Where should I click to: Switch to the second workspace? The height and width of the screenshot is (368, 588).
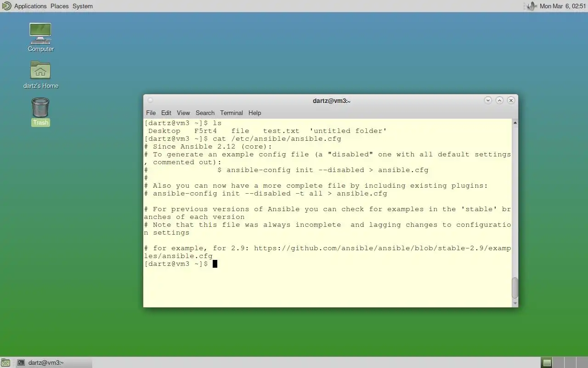pos(558,362)
